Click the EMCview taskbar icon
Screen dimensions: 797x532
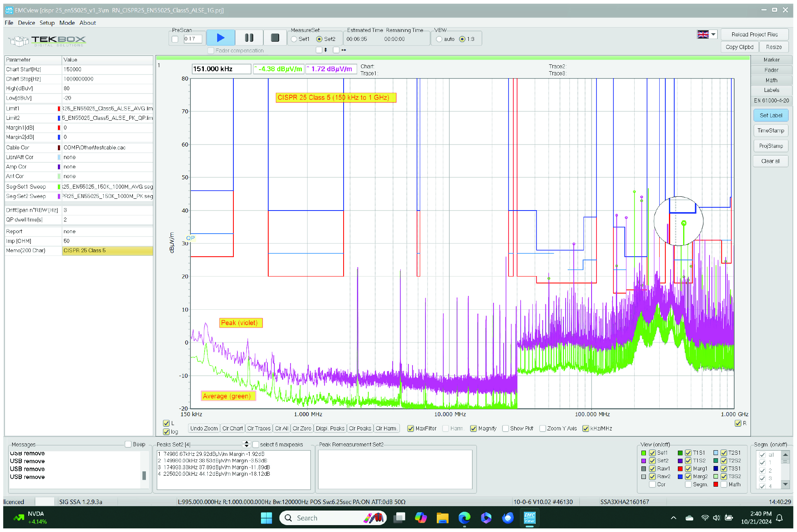529,517
